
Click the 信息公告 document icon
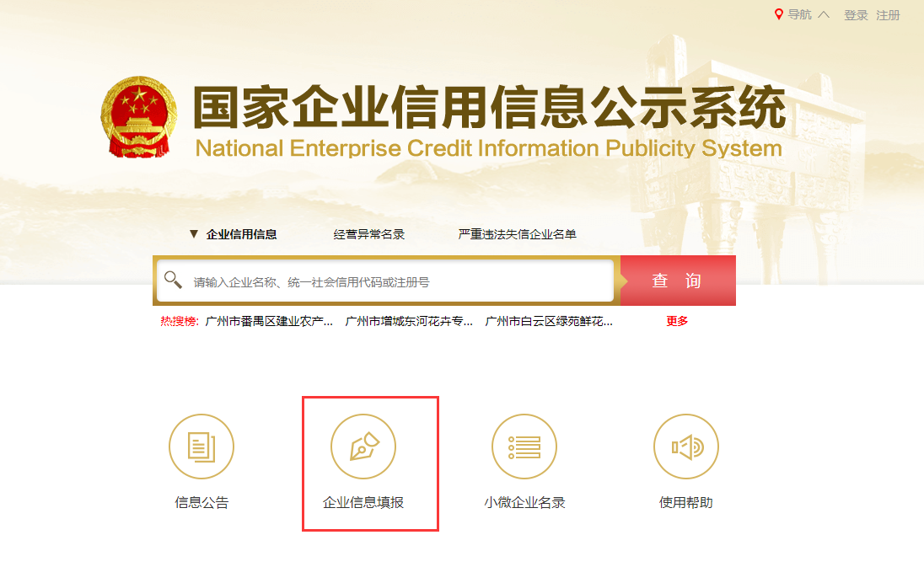click(201, 447)
